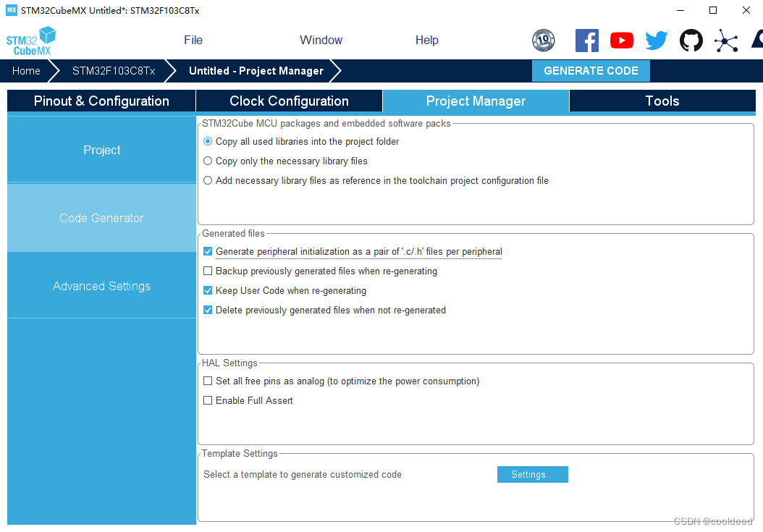Switch to Clock Configuration tab

(x=289, y=101)
